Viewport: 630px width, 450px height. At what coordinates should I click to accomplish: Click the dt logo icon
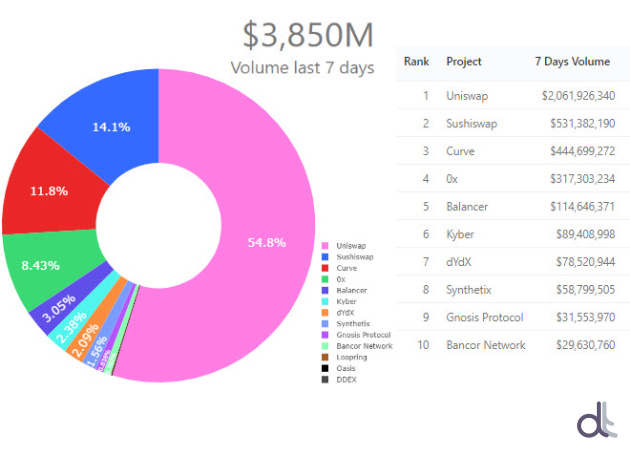click(597, 420)
